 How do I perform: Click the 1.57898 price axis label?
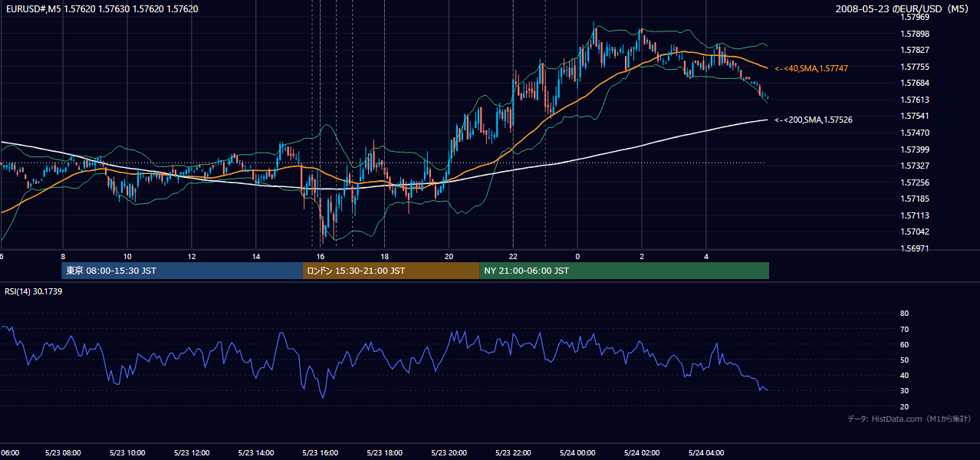[914, 34]
